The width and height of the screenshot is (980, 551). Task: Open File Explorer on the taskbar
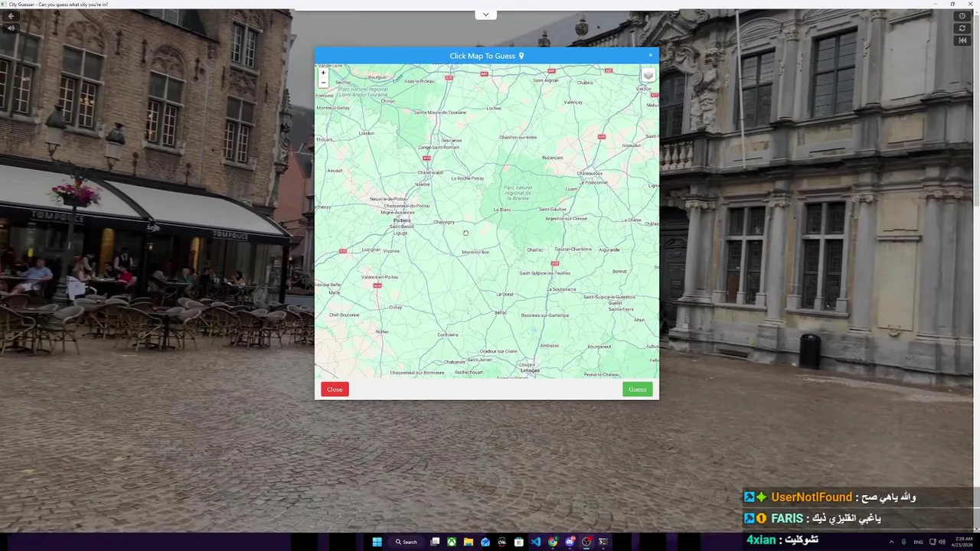(x=469, y=542)
